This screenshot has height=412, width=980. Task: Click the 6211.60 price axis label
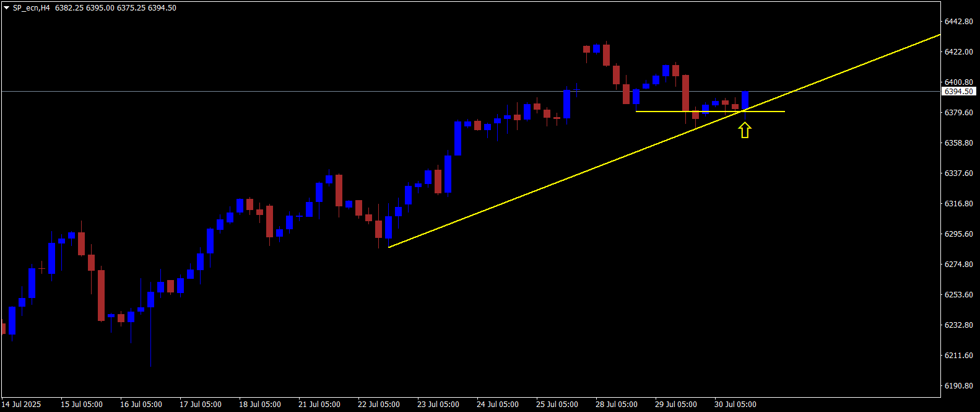pos(958,356)
